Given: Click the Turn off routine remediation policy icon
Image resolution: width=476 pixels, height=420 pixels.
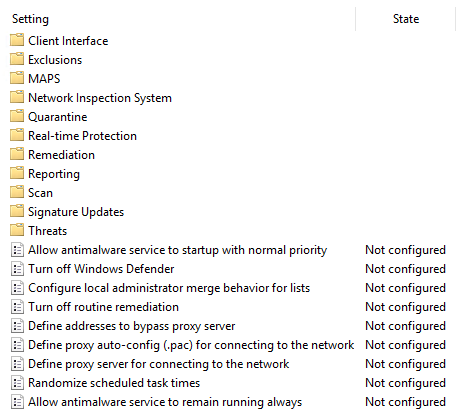Looking at the screenshot, I should coord(17,307).
